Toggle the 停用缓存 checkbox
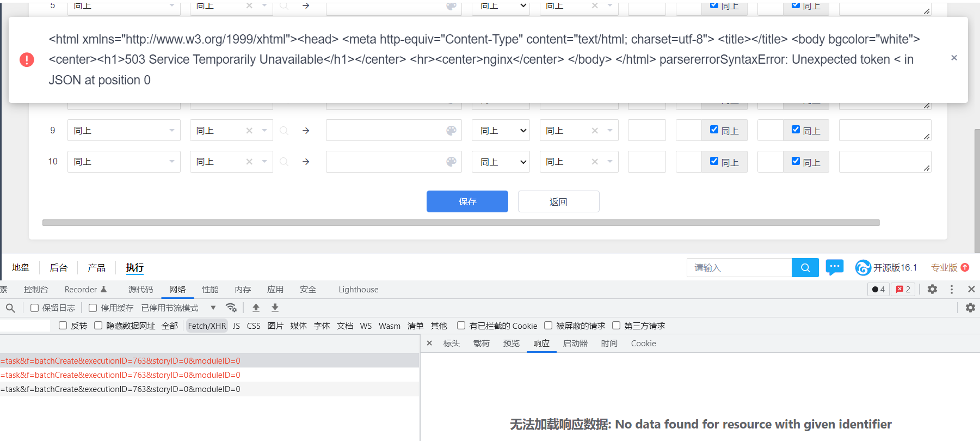 [x=93, y=308]
